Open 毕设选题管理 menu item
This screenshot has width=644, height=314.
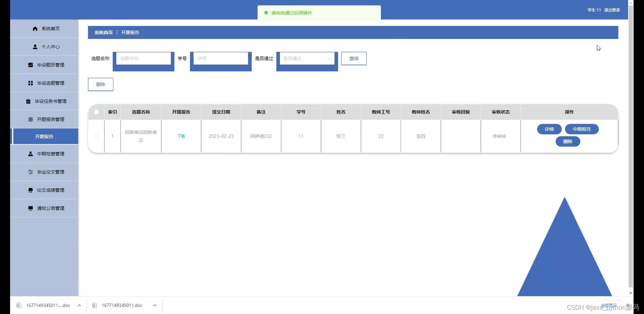(x=44, y=83)
